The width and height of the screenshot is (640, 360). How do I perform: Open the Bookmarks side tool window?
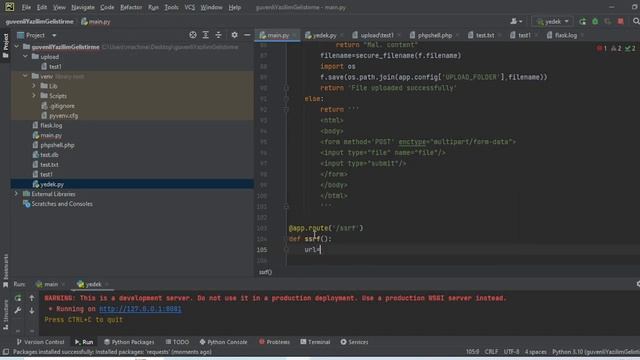[5, 270]
